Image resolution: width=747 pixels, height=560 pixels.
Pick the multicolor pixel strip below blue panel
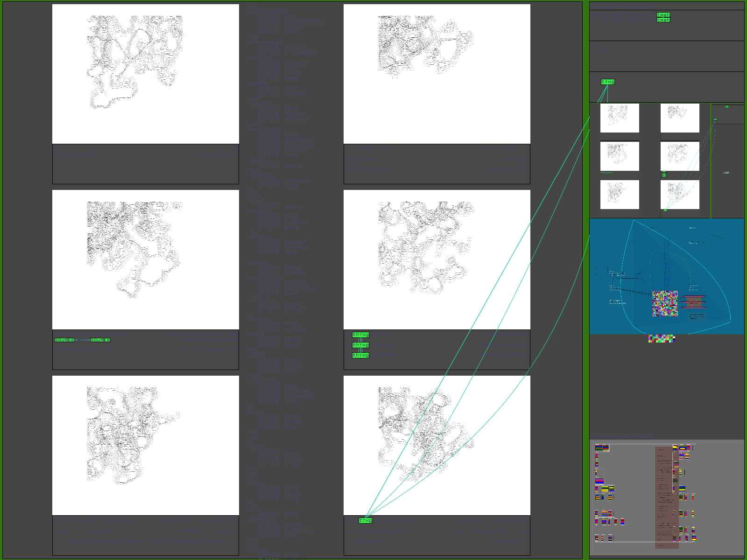(x=662, y=338)
